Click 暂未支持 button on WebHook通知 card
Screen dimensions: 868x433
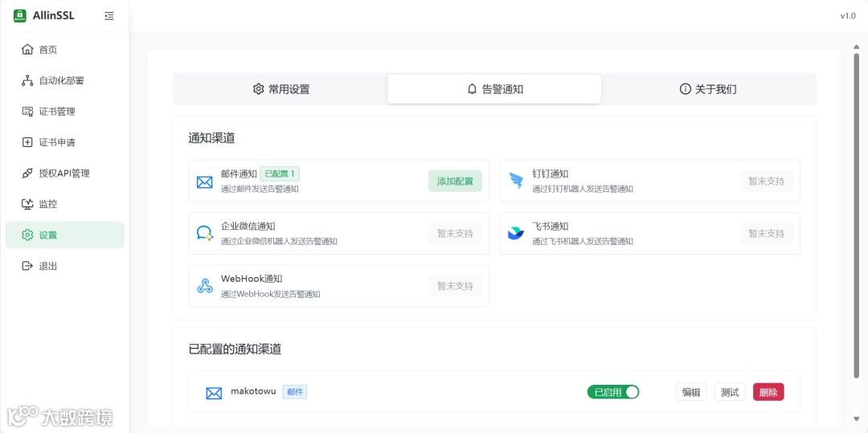point(455,286)
